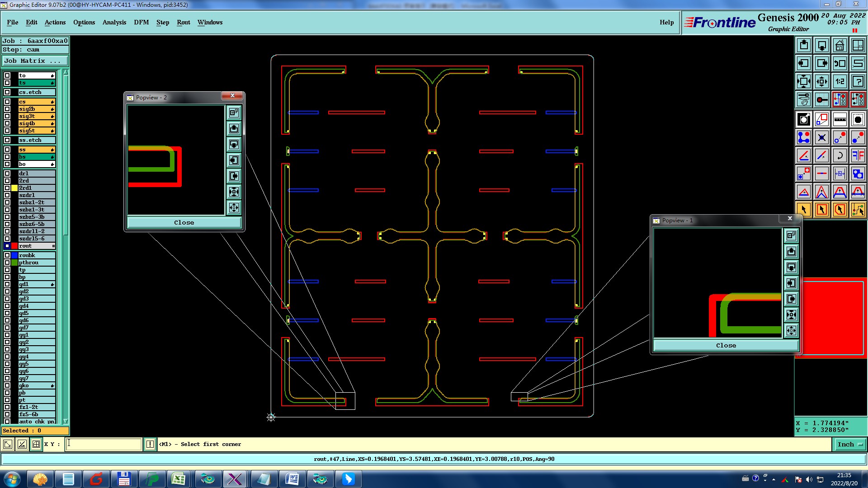Open the Actions menu
Screen dimensions: 868x488
point(55,22)
